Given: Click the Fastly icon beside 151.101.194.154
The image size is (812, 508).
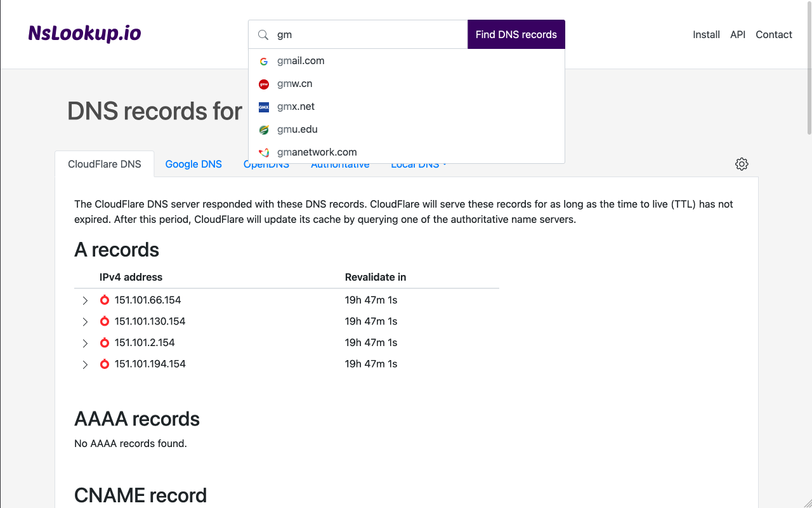Looking at the screenshot, I should click(x=104, y=364).
